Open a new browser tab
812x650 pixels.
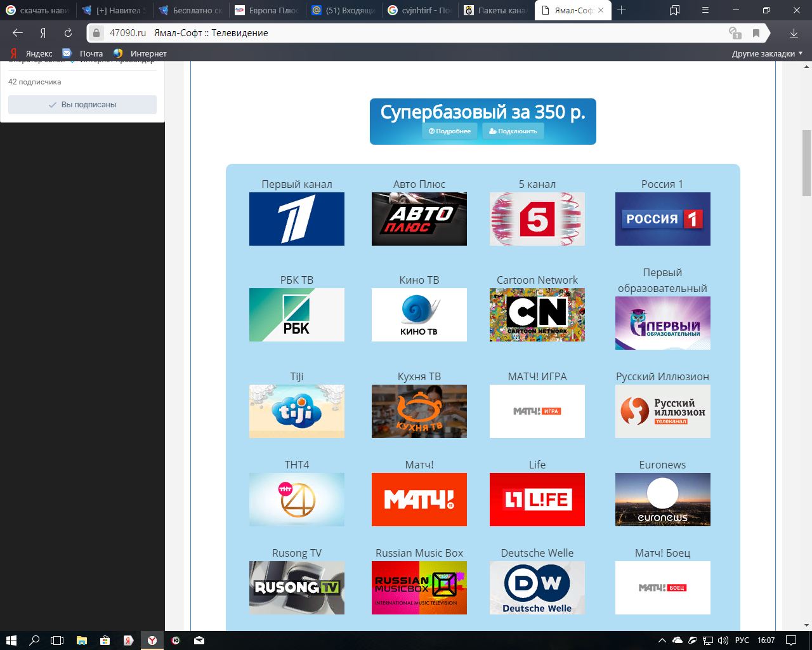622,10
